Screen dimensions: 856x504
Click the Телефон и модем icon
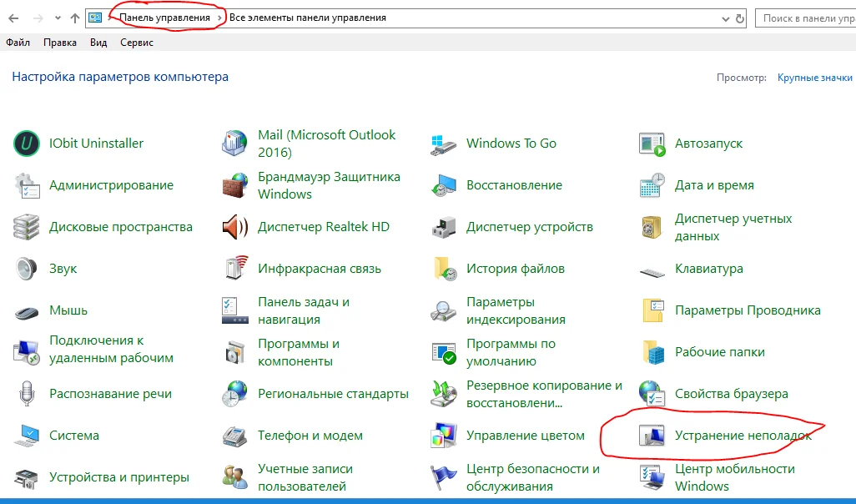tap(234, 436)
